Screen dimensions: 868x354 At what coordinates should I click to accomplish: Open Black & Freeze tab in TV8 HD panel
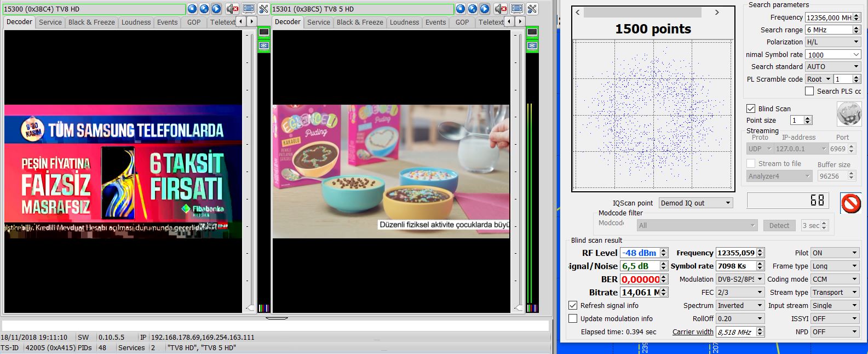point(91,22)
